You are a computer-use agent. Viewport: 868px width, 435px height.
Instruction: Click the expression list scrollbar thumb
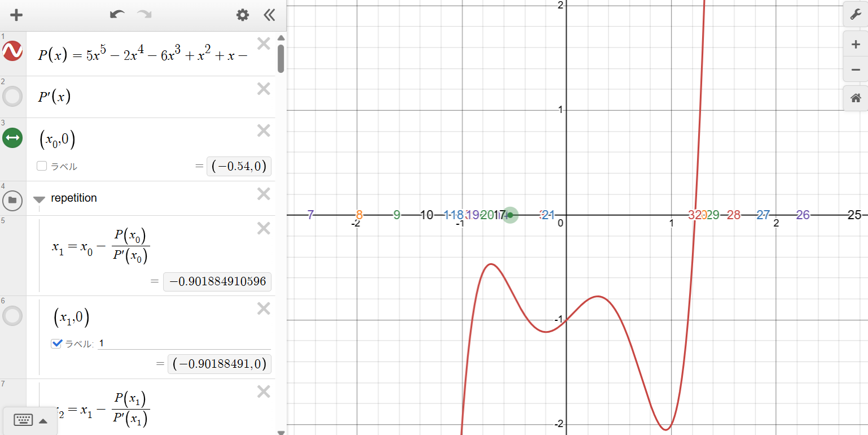coord(281,59)
